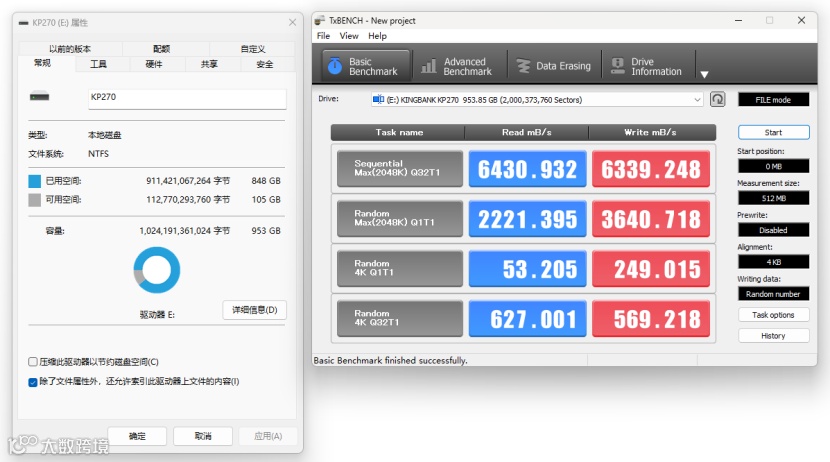Image resolution: width=830 pixels, height=462 pixels.
Task: Open the View menu in TxBENCH
Action: click(x=349, y=36)
